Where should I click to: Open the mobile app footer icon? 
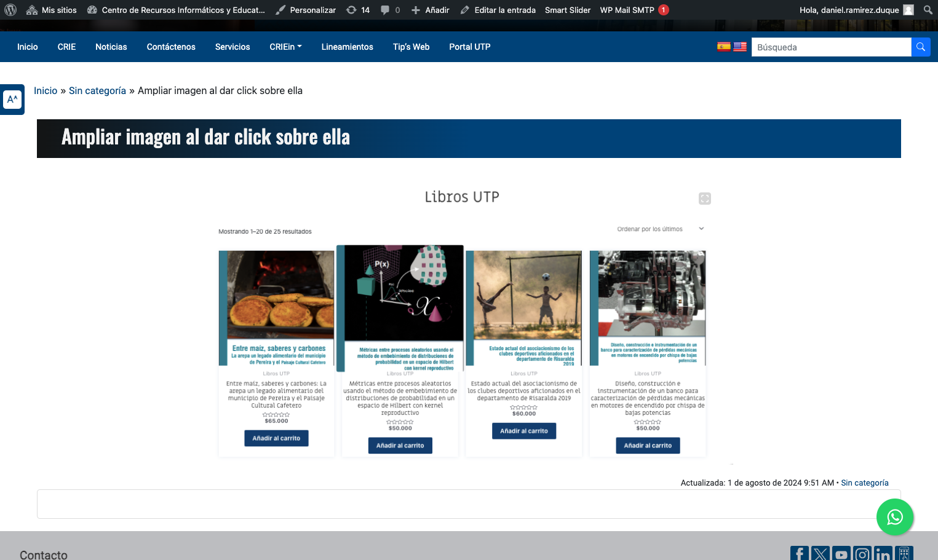(x=904, y=553)
